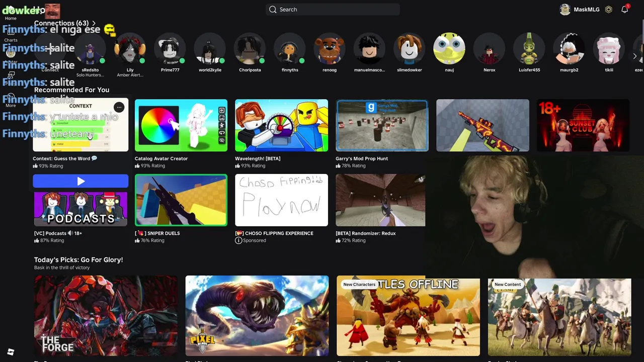Open Charts in the sidebar

tap(11, 35)
